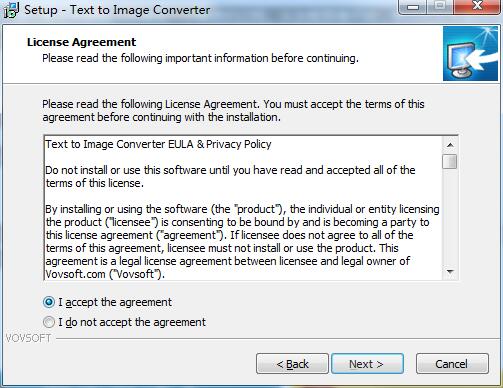Cancel the installation

point(452,364)
